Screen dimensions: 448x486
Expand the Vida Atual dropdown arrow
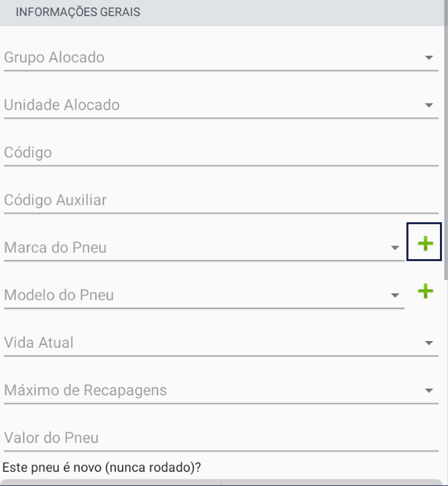click(429, 343)
